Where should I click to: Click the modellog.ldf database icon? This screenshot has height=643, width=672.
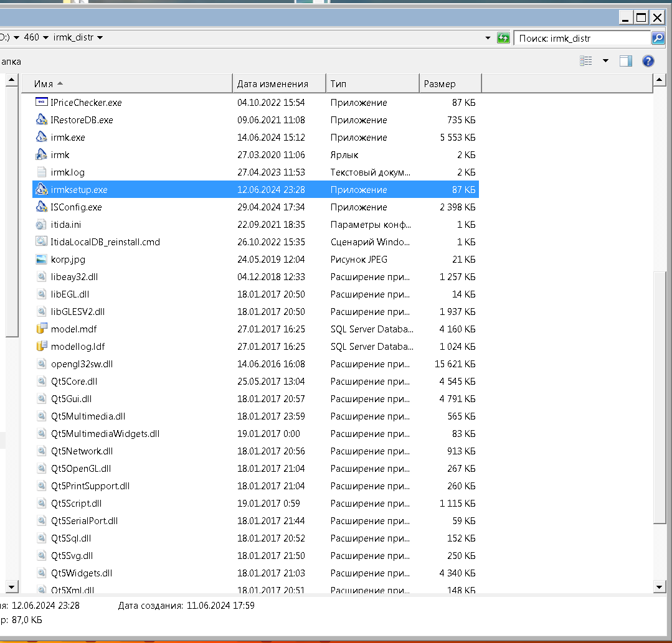[x=41, y=346]
